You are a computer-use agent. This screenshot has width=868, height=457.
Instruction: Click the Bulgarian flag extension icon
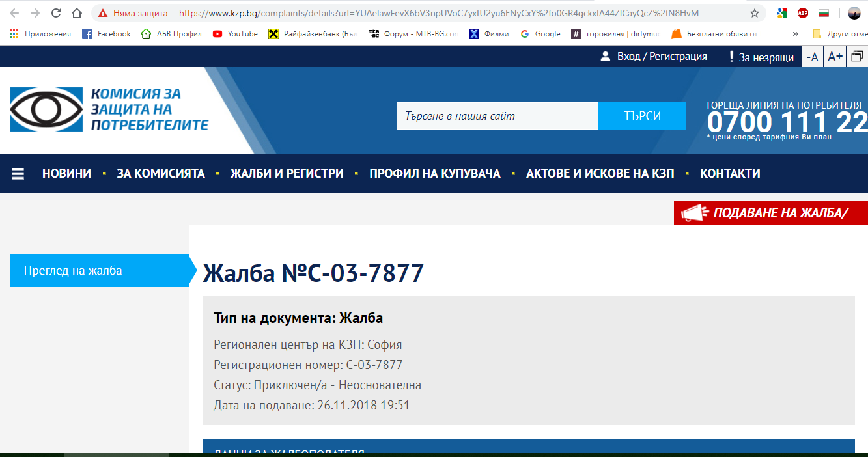coord(824,13)
